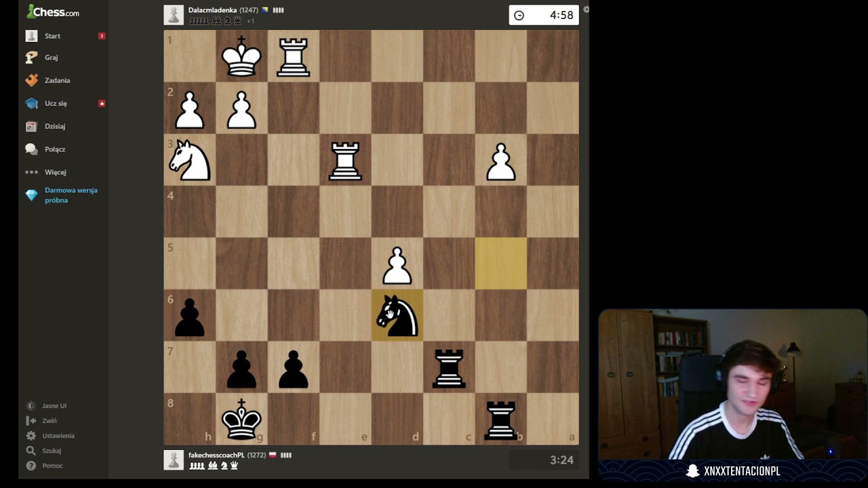Select the black rook on b8
The height and width of the screenshot is (488, 868).
(x=501, y=420)
